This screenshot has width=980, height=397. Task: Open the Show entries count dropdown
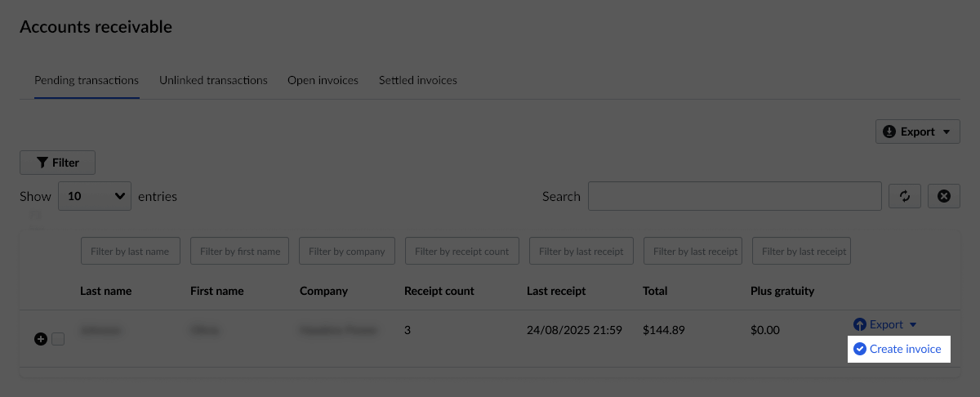(95, 196)
